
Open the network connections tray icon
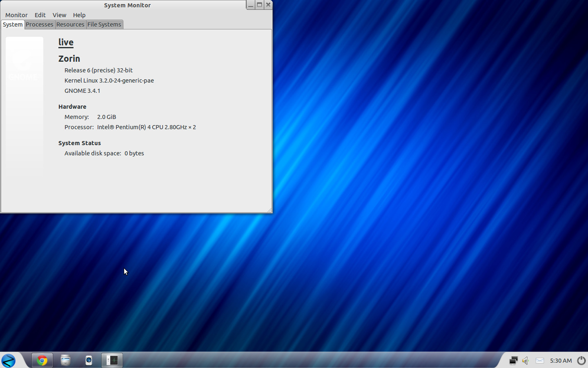(x=513, y=360)
